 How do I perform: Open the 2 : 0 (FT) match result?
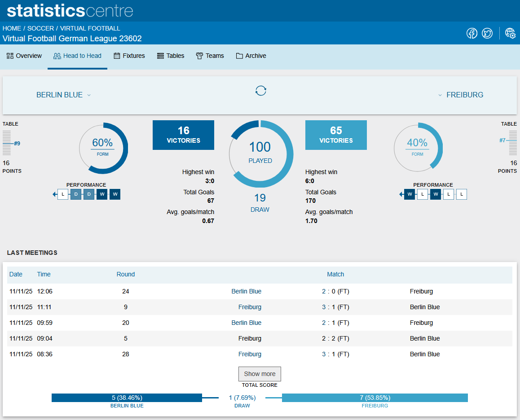(335, 291)
